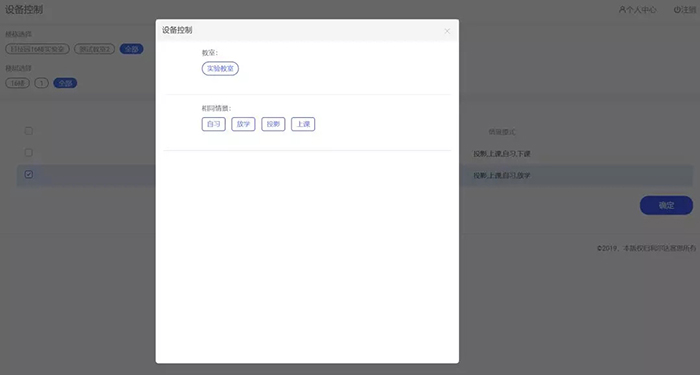Choose the 自习 scene mode

(213, 124)
